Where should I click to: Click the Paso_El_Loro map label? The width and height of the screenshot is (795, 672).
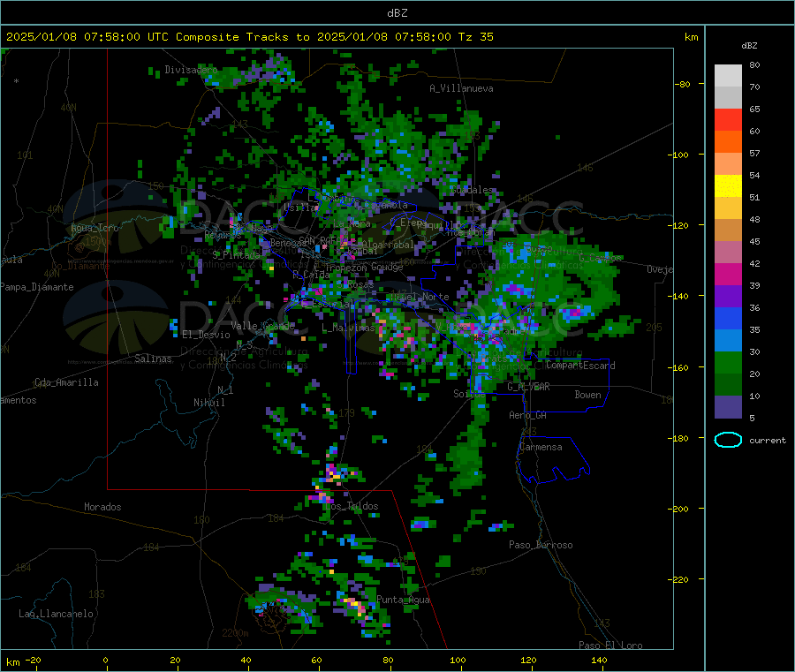610,646
